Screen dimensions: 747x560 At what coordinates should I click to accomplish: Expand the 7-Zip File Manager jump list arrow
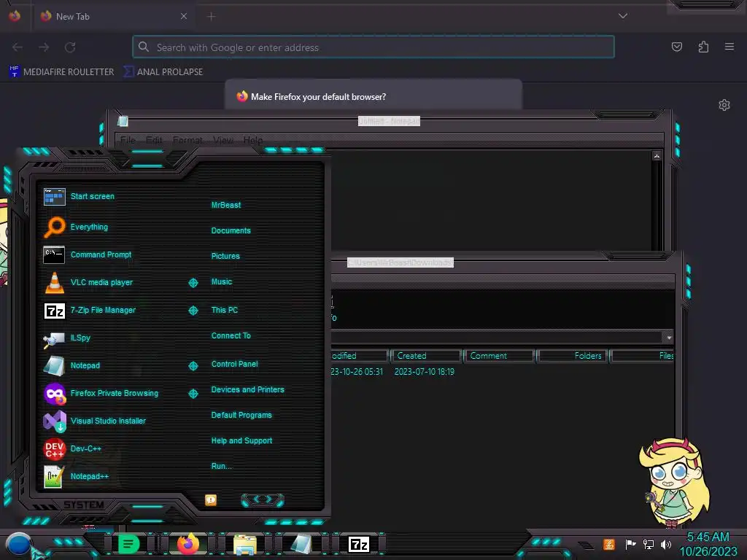point(193,311)
